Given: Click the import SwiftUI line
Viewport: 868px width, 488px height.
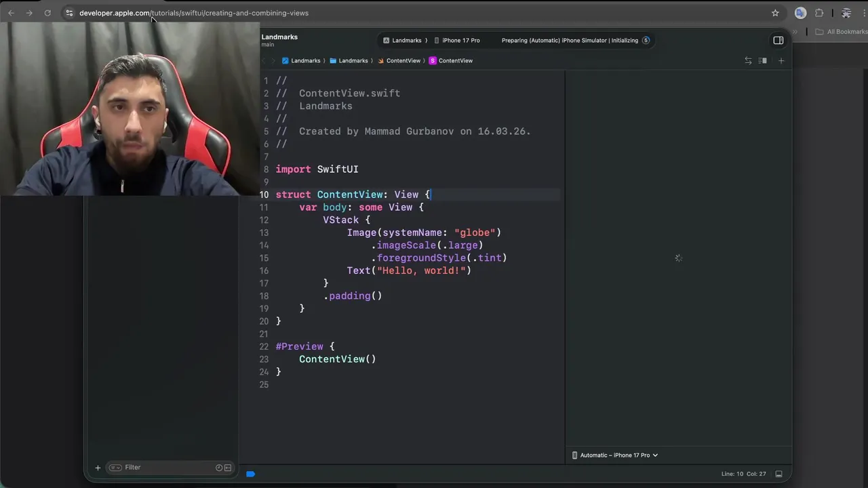Looking at the screenshot, I should coord(317,169).
